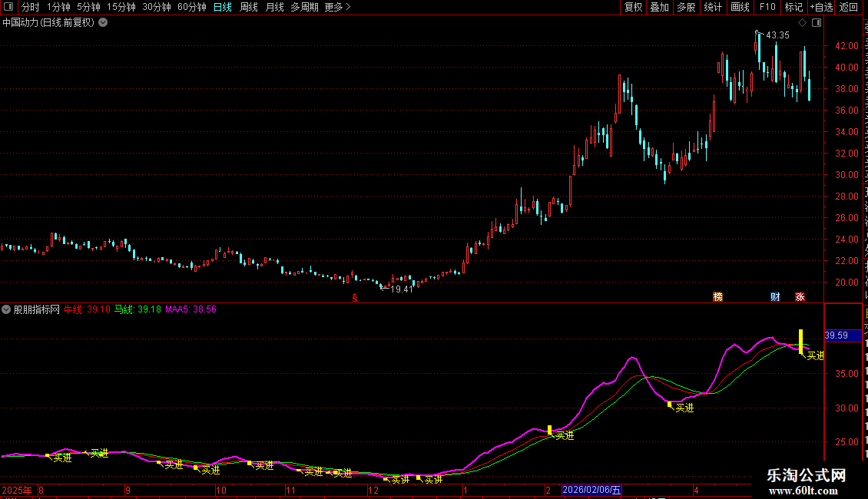Select the 5分钟 period tab
This screenshot has height=499, width=868.
[x=88, y=7]
